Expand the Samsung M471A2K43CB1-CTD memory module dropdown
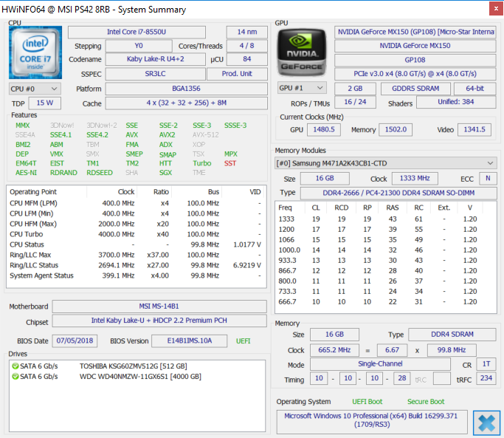Viewport: 504px width, 438px height. (x=385, y=163)
